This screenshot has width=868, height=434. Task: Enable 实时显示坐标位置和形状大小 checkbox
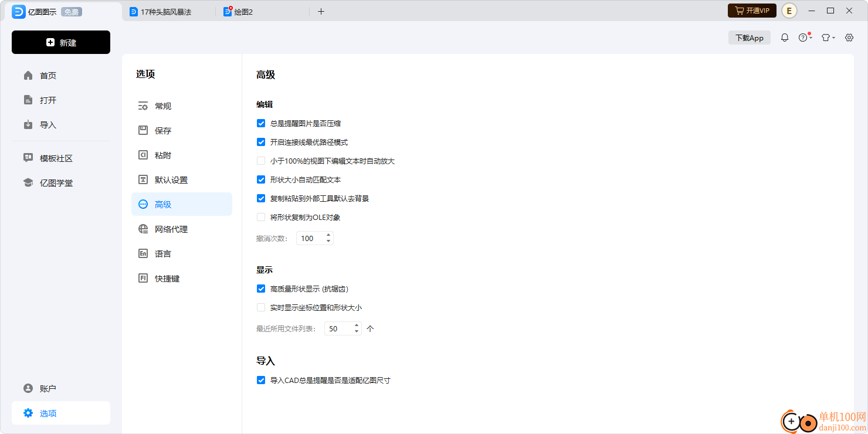(261, 307)
